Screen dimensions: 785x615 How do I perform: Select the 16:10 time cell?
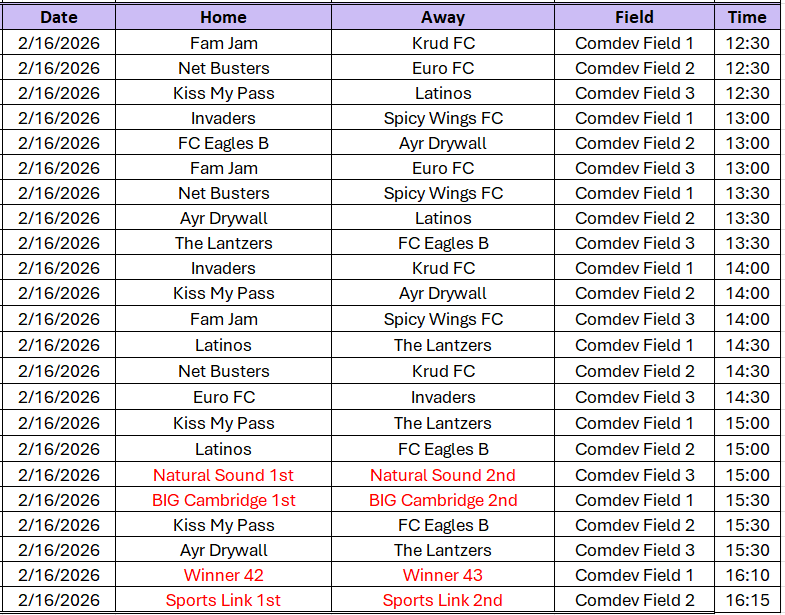tap(747, 575)
